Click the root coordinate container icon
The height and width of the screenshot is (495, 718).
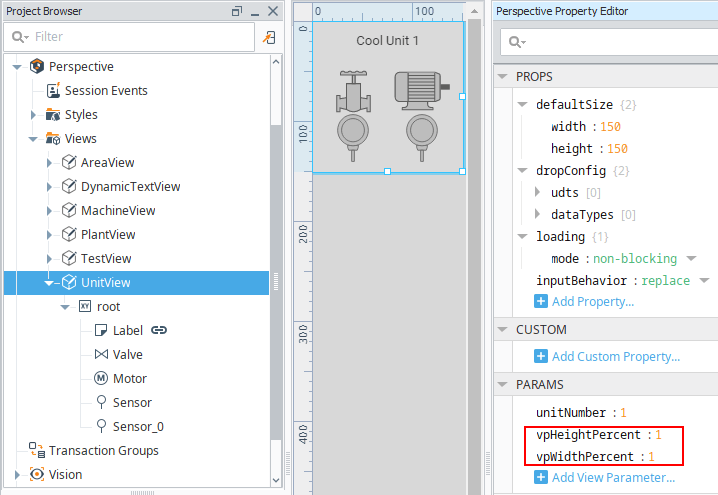click(85, 306)
